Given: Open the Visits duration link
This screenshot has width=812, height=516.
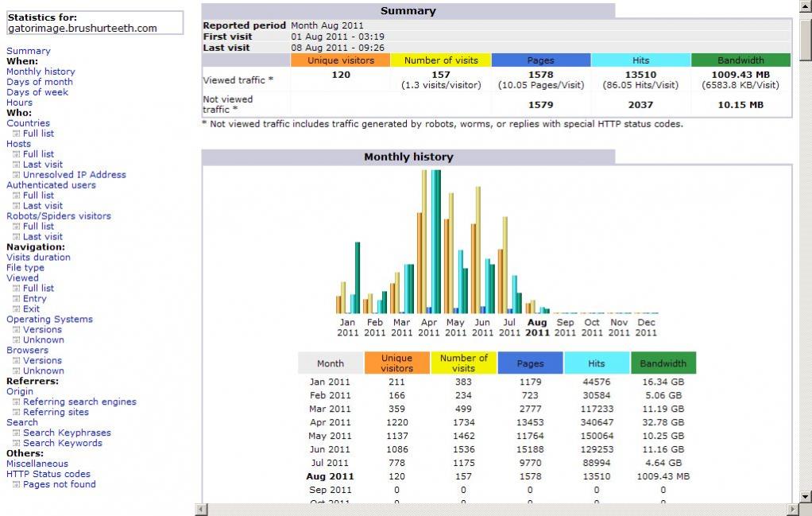Looking at the screenshot, I should (38, 258).
